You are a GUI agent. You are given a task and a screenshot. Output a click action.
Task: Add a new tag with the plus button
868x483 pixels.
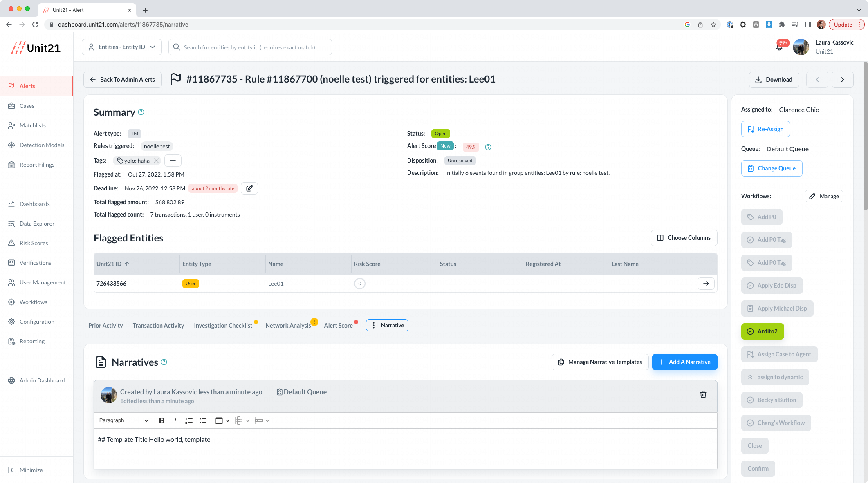coord(173,161)
